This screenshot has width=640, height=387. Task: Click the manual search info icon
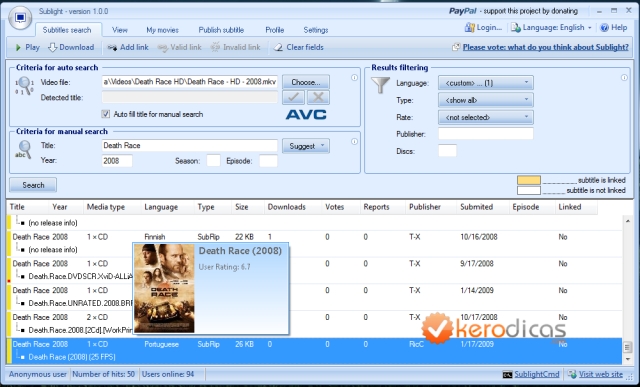click(x=354, y=141)
